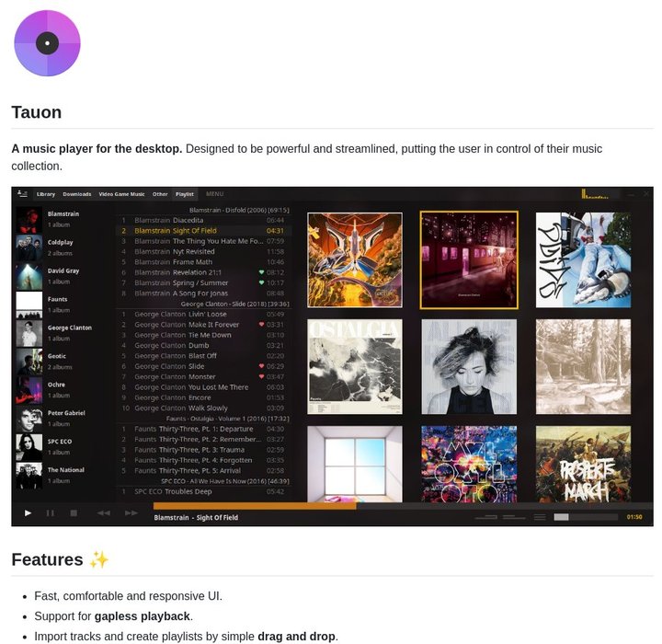This screenshot has width=662, height=644.
Task: Open the colorful Mylo Xyloto album cover
Action: pyautogui.click(x=469, y=464)
